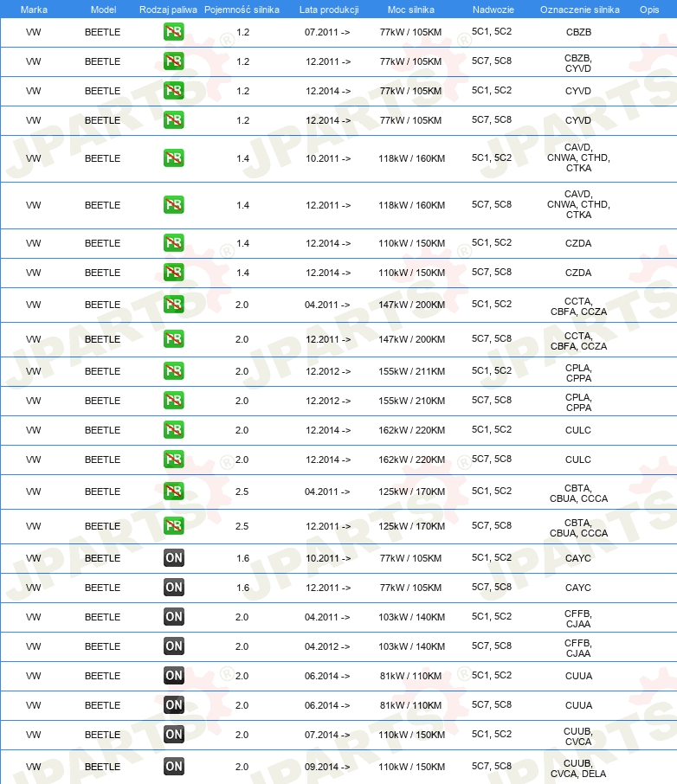
Task: Click the power cell '155kW / 211KM'
Action: pos(411,371)
